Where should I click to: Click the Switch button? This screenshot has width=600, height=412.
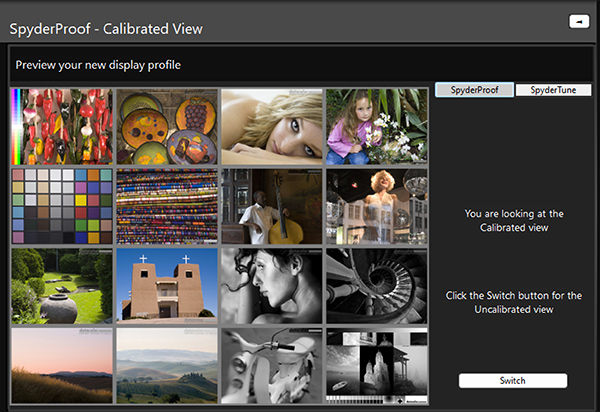512,381
